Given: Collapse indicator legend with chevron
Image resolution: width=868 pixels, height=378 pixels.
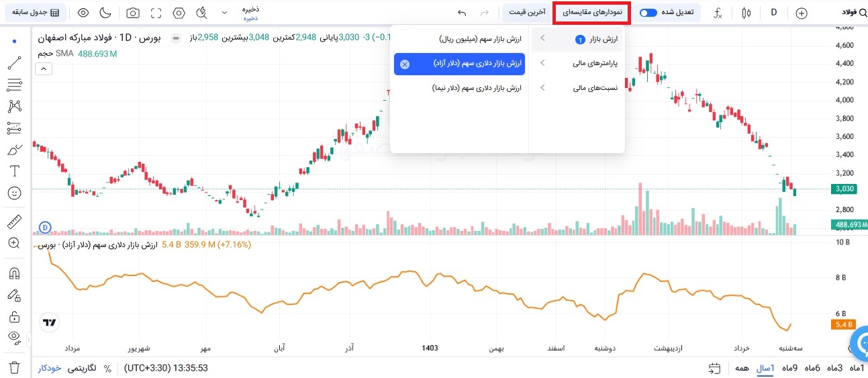Looking at the screenshot, I should coord(43,68).
